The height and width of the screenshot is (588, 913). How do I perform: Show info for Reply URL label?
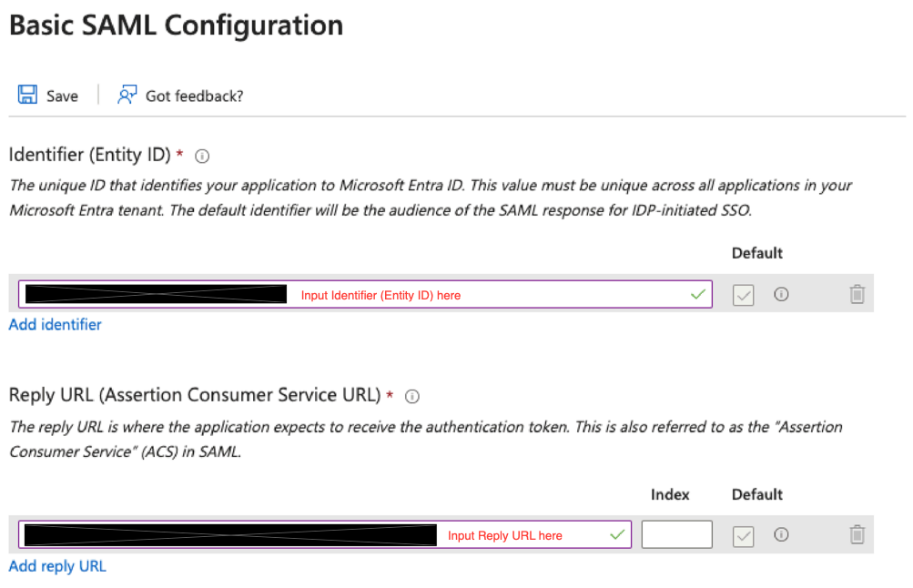(412, 396)
